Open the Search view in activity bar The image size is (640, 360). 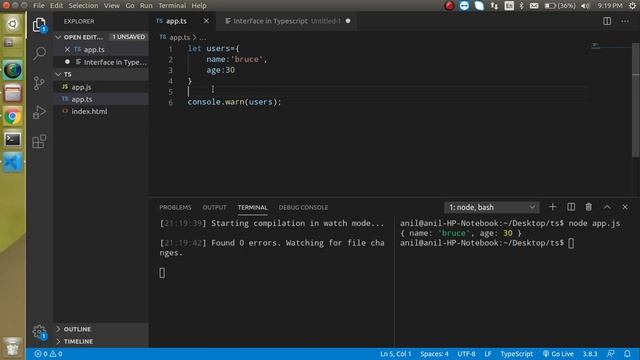coord(39,53)
